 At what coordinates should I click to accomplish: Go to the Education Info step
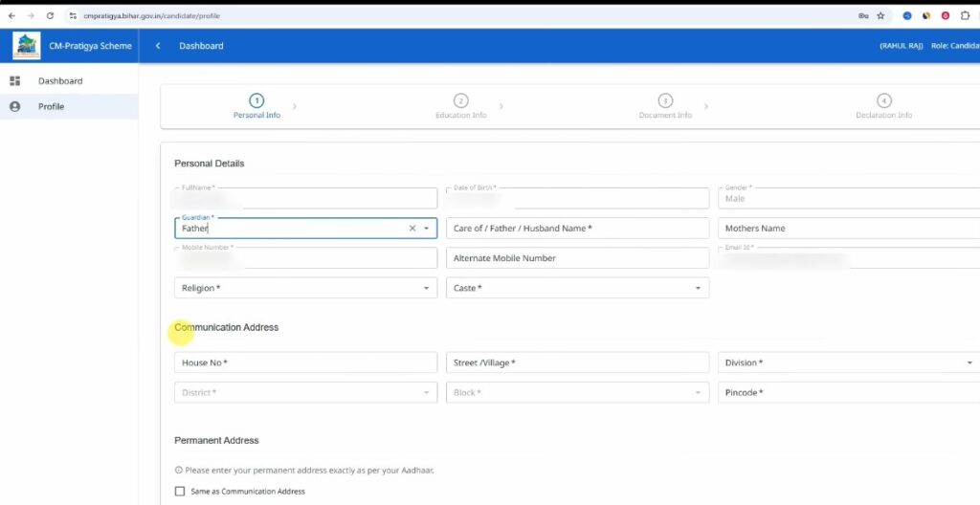460,106
